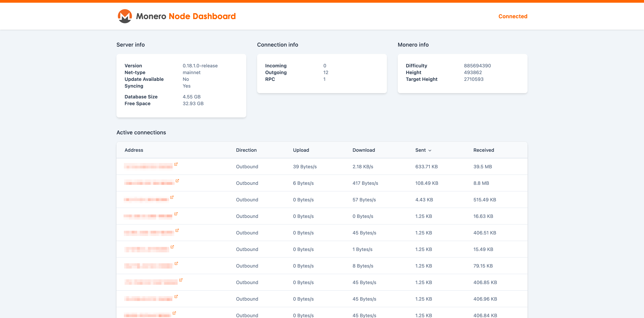Screen dimensions: 644x318
Task: Open external link for 406.51 KB received row
Action: tap(177, 230)
